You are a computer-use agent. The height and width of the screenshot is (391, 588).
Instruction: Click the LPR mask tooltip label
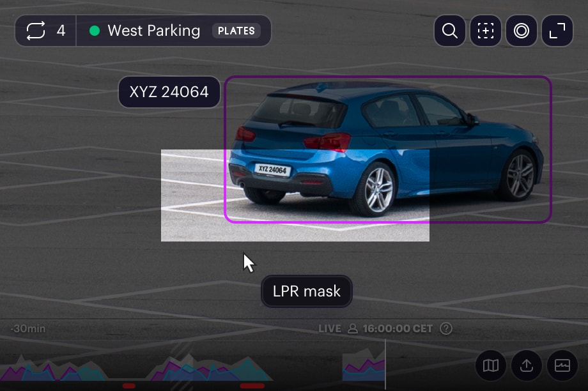(307, 291)
